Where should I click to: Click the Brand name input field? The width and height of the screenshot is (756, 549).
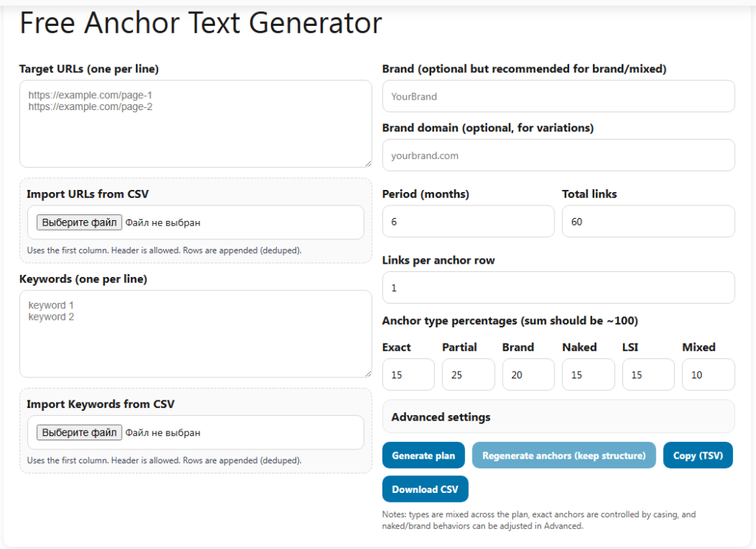point(558,96)
